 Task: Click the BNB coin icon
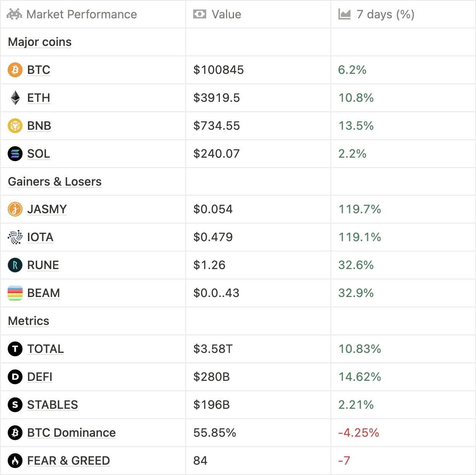click(x=15, y=126)
